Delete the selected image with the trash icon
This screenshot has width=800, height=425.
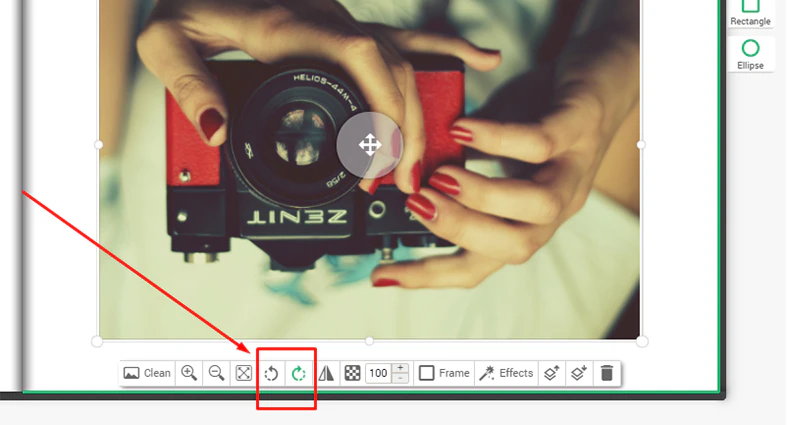[x=607, y=373]
